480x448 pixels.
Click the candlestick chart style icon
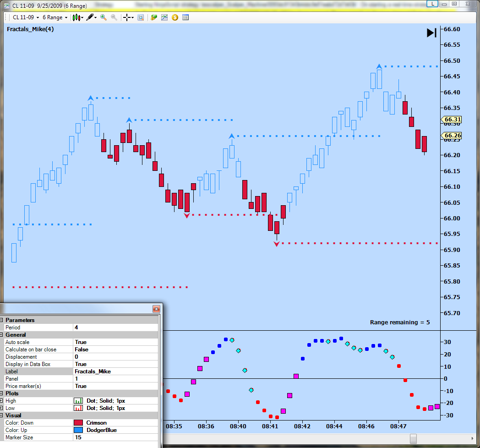pyautogui.click(x=76, y=17)
